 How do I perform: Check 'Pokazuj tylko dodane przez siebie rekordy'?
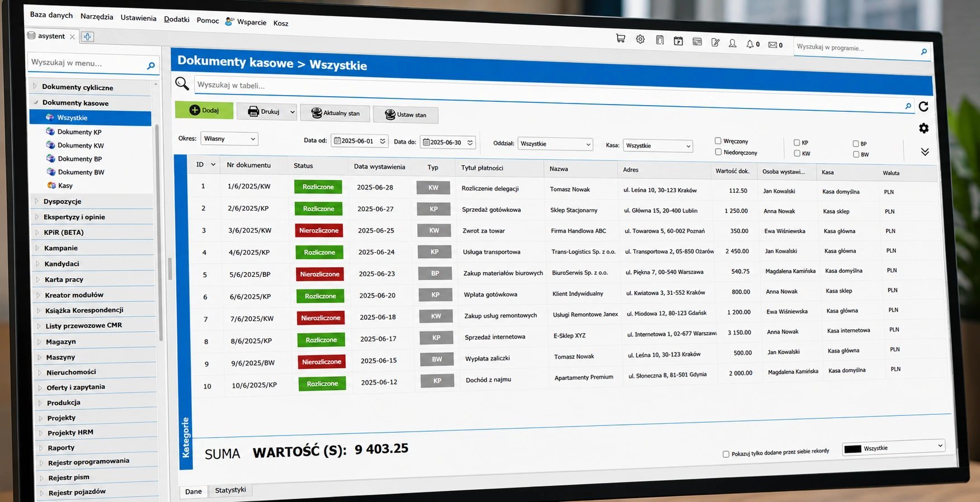726,454
